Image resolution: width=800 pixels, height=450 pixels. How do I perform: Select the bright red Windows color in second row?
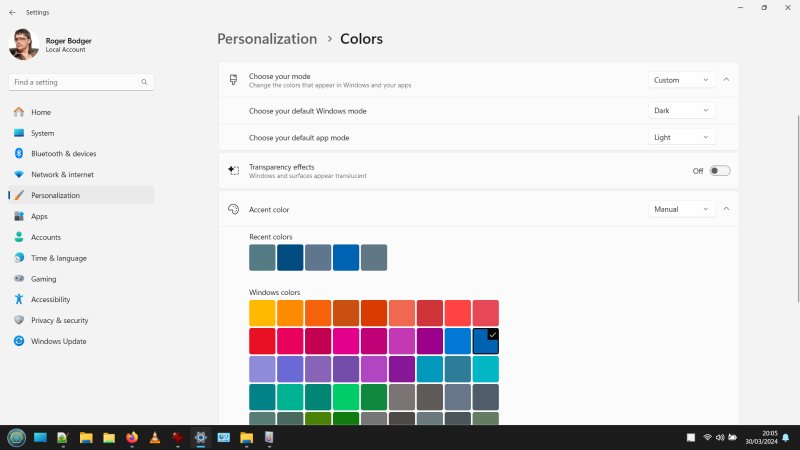(262, 341)
